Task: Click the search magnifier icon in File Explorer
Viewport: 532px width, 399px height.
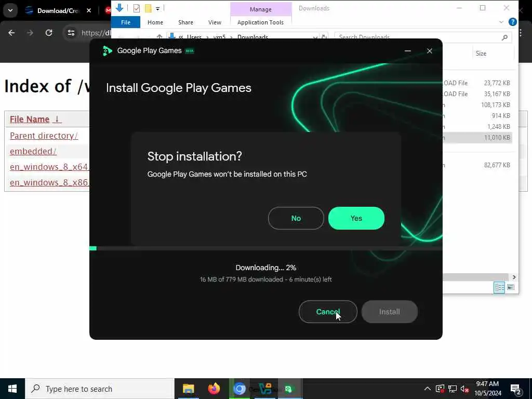Action: tap(504, 37)
